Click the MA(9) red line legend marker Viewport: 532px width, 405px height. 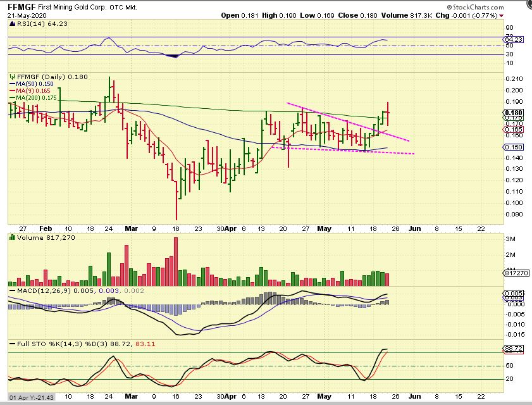point(11,91)
